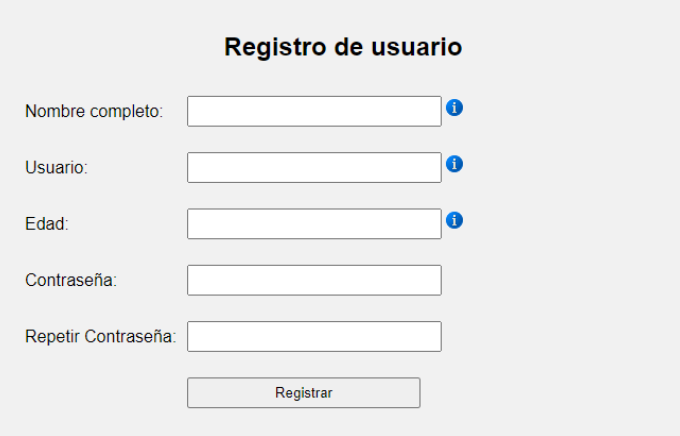Click the "Nombre completo:" label text
Screen dimensions: 680x436
94,112
